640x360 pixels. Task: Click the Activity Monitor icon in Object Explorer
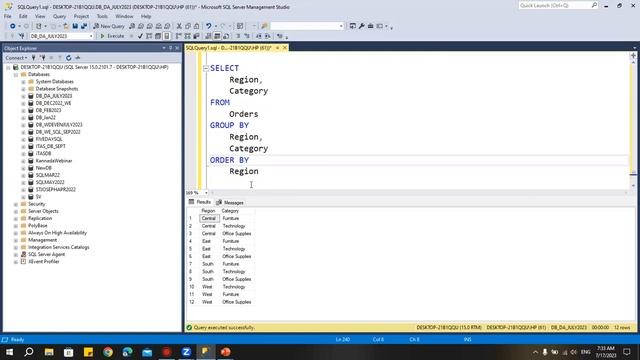point(78,58)
